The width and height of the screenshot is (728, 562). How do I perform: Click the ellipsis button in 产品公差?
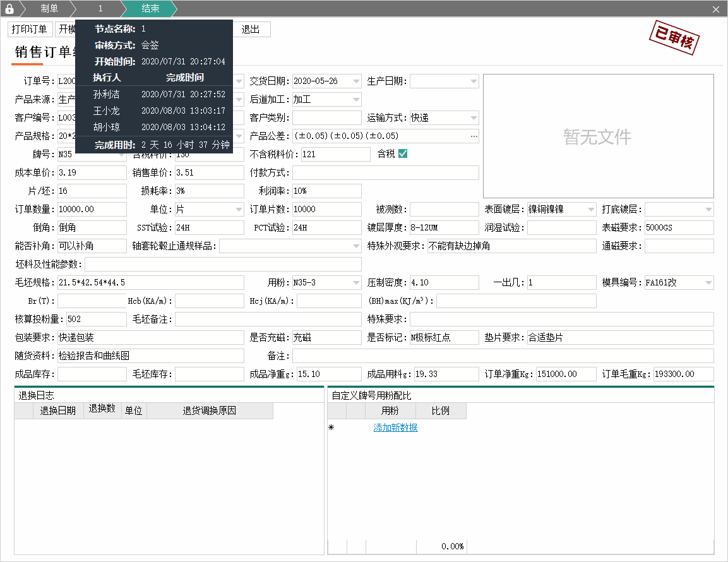point(474,136)
